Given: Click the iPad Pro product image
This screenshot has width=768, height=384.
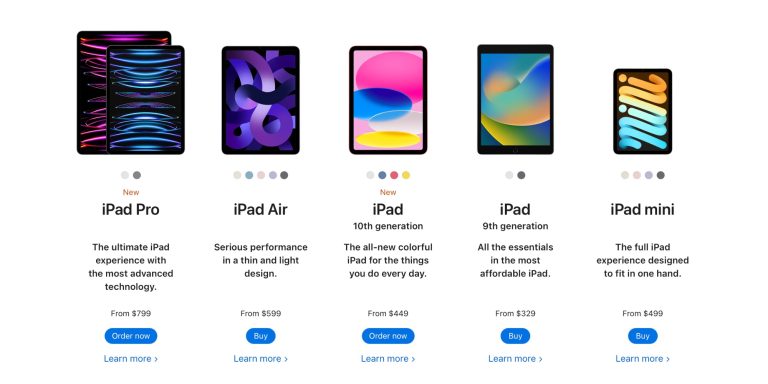Looking at the screenshot, I should click(x=131, y=93).
